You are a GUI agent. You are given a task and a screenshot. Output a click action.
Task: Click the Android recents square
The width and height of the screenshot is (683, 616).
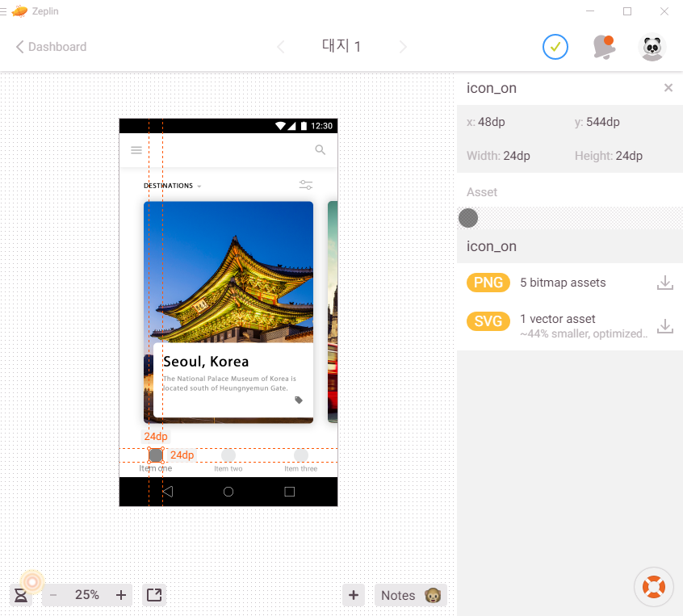[289, 492]
